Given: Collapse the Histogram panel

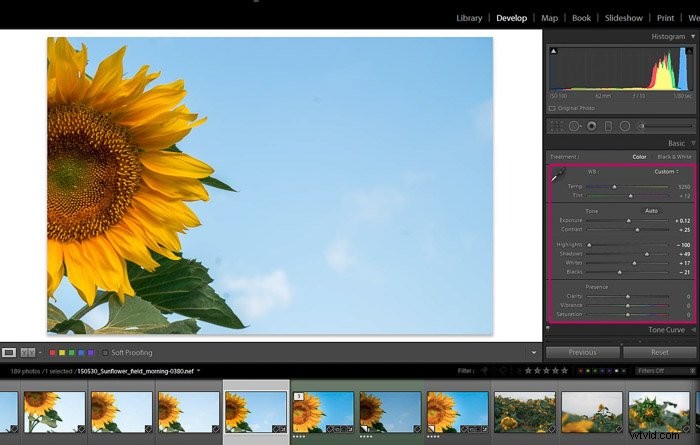Looking at the screenshot, I should (x=693, y=37).
